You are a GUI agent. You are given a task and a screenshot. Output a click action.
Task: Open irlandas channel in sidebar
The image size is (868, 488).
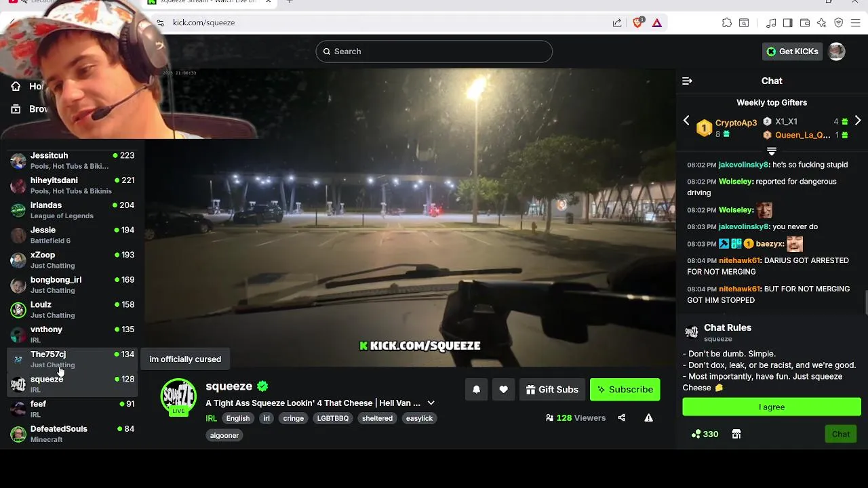coord(73,210)
